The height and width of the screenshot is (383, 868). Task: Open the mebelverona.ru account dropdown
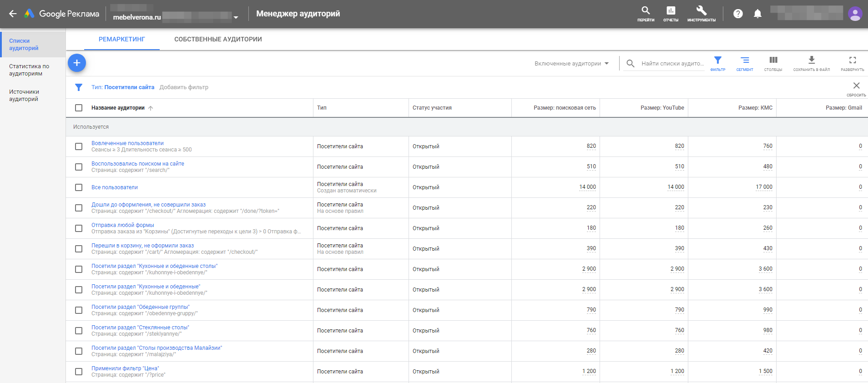pyautogui.click(x=236, y=17)
